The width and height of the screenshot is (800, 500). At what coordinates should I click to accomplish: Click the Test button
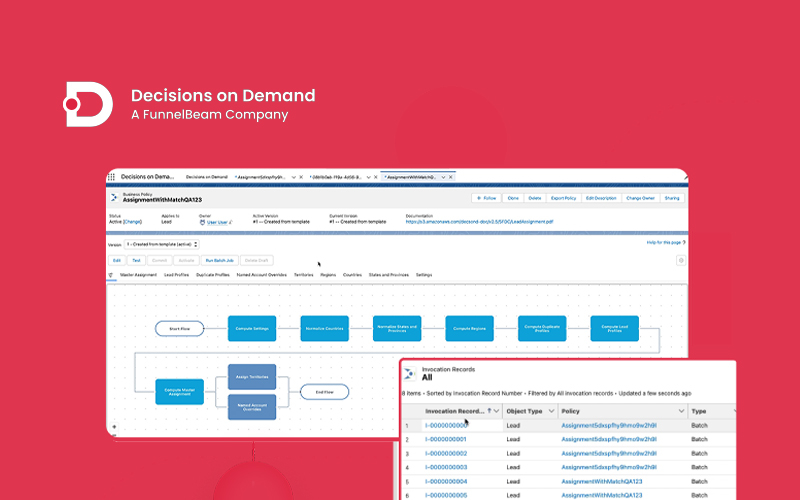click(x=136, y=261)
